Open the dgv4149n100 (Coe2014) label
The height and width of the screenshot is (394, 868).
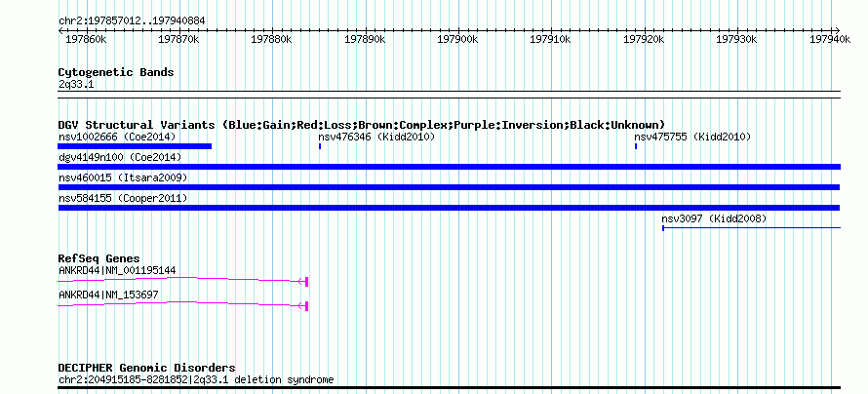point(120,158)
